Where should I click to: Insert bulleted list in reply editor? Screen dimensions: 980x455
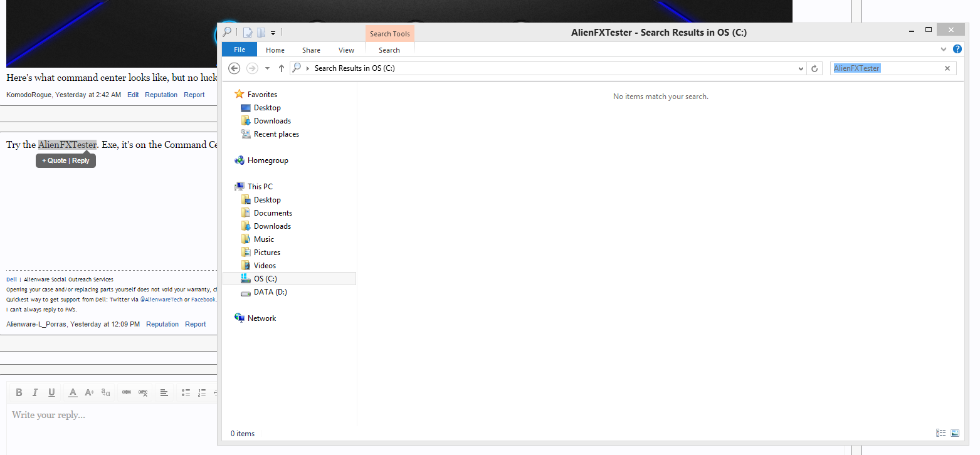coord(186,392)
